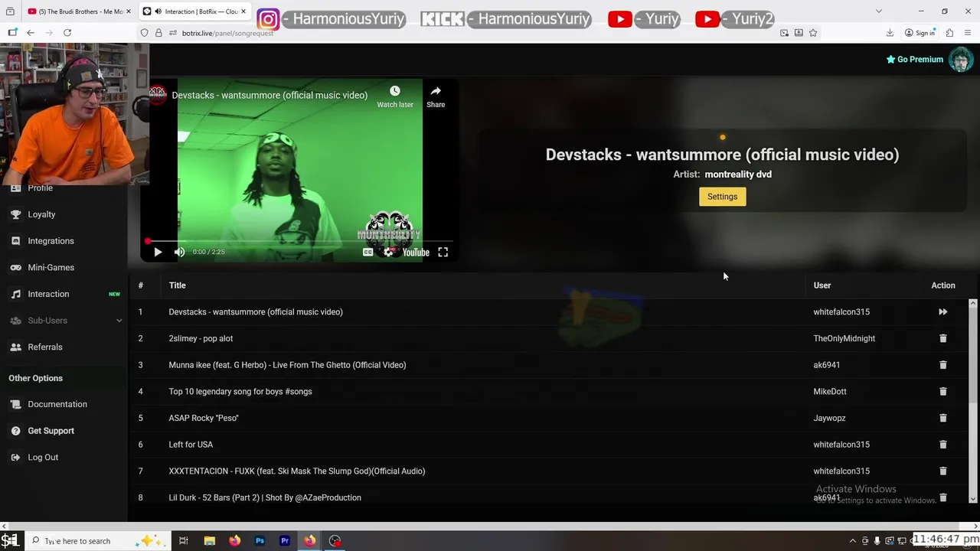Open Documentation link
980x551 pixels.
pos(57,404)
